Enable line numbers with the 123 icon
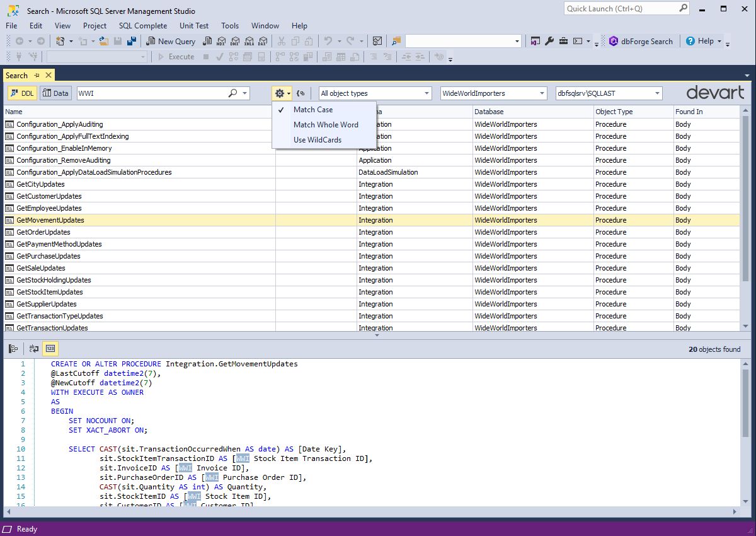The width and height of the screenshot is (756, 536). pos(50,348)
